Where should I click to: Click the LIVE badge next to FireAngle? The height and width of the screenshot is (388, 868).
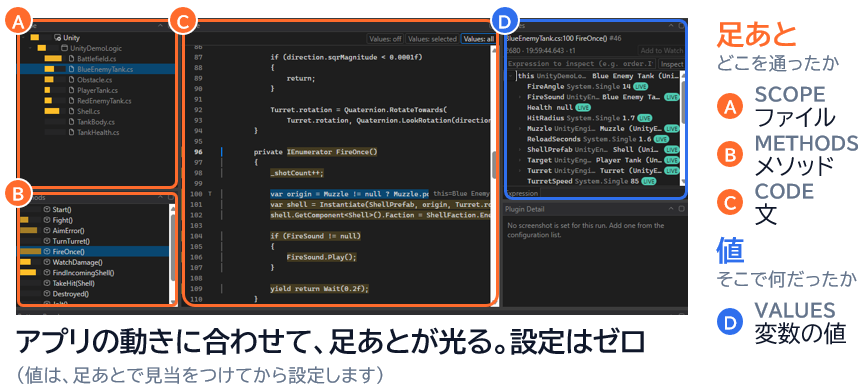pos(640,87)
